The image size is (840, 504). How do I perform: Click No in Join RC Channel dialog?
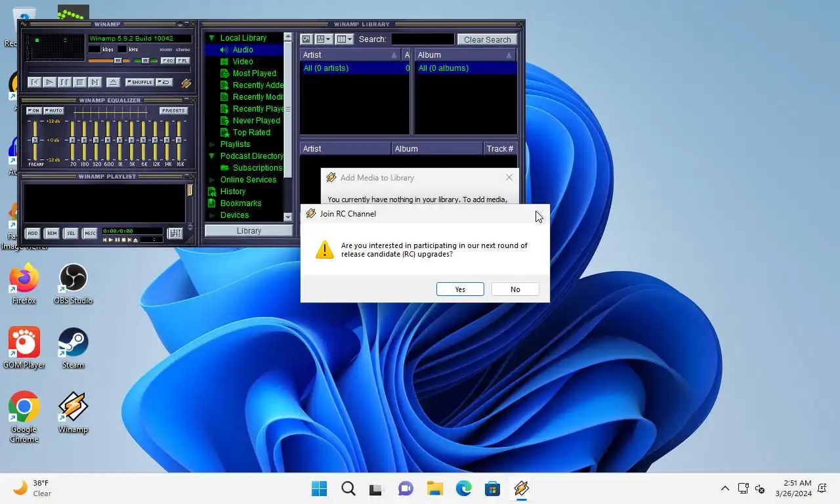(x=515, y=289)
